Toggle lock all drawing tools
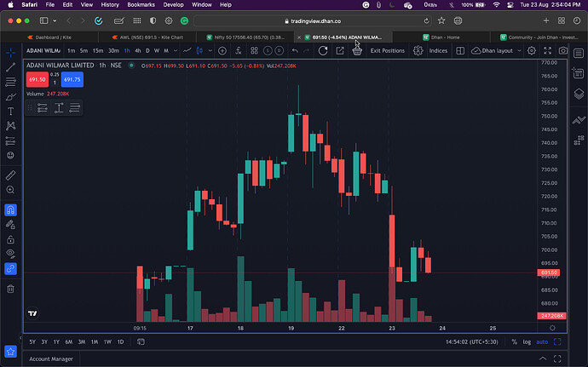The height and width of the screenshot is (367, 588). [10, 239]
